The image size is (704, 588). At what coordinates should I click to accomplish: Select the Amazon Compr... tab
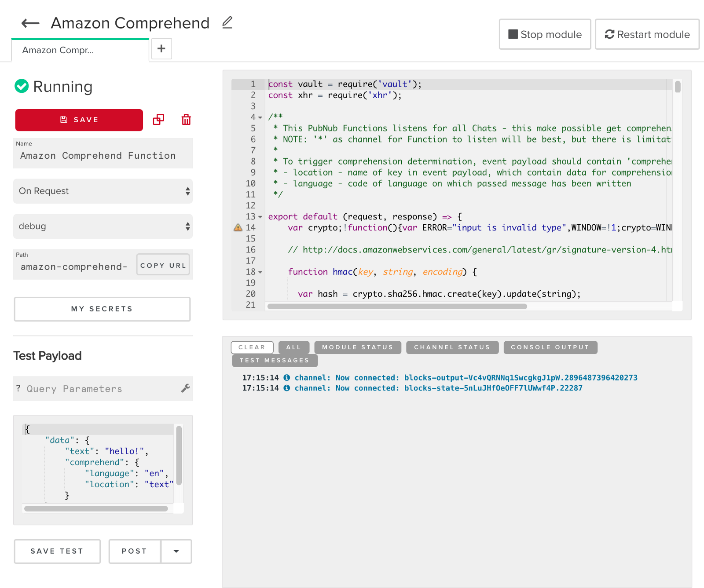tap(58, 51)
